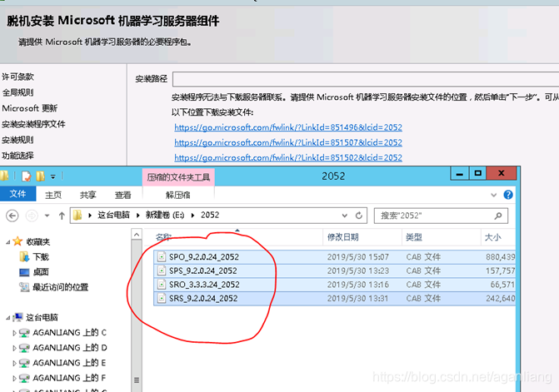The image size is (559, 392).
Task: Go up one folder level arrow
Action: click(62, 216)
